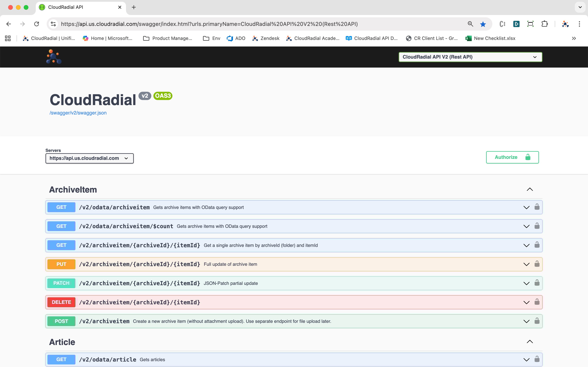Click 'Full update of archive item' description
Viewport: 588px width, 367px height.
(230, 264)
